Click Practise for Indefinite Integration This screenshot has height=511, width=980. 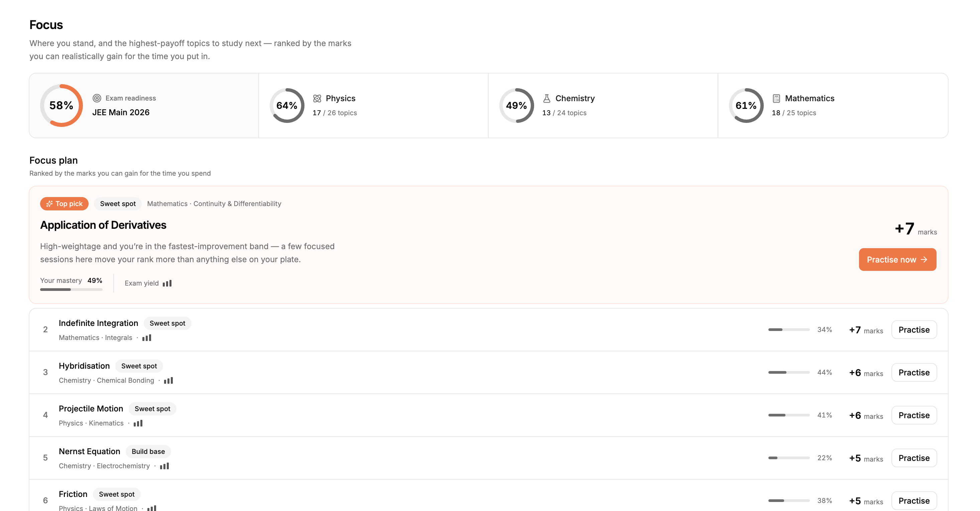tap(914, 330)
